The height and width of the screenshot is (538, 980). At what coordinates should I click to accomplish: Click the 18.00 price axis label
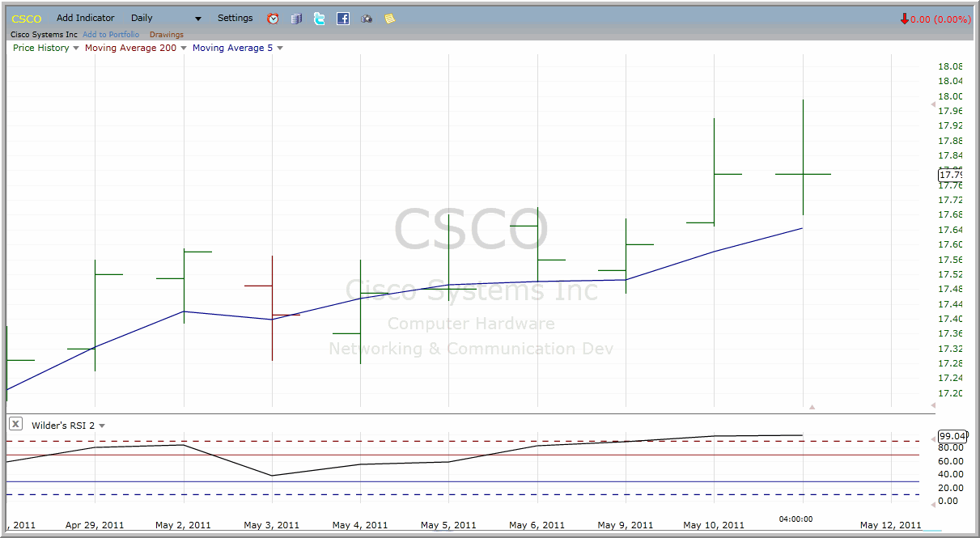[950, 96]
